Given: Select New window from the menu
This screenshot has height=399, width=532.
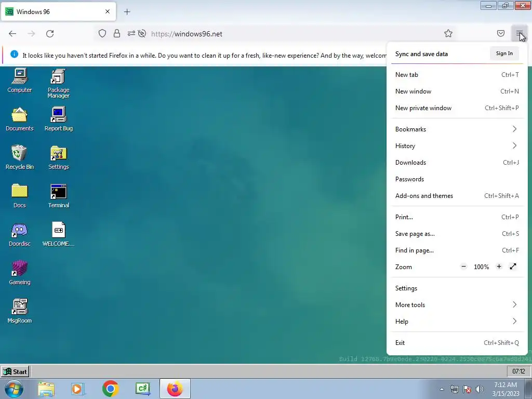Looking at the screenshot, I should (x=457, y=91).
